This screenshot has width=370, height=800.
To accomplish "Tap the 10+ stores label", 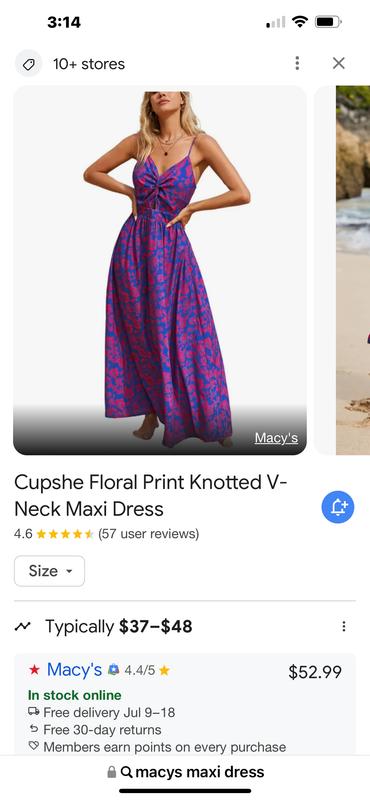I will [89, 64].
